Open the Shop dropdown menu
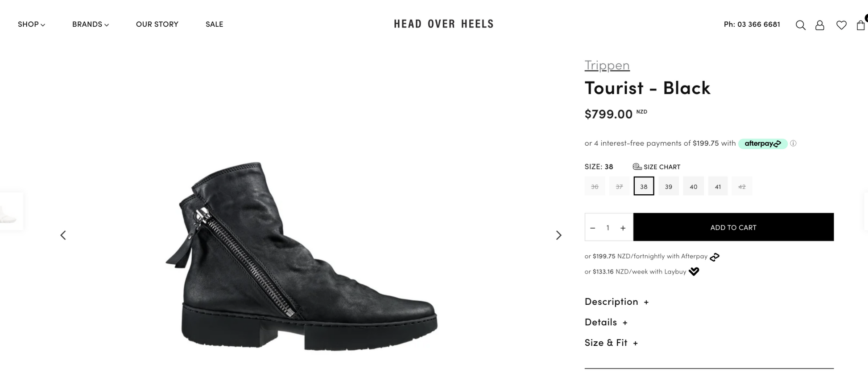 (x=31, y=24)
